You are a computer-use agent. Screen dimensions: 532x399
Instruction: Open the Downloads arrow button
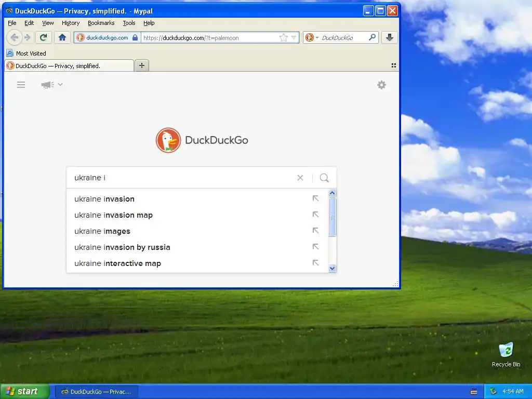390,37
